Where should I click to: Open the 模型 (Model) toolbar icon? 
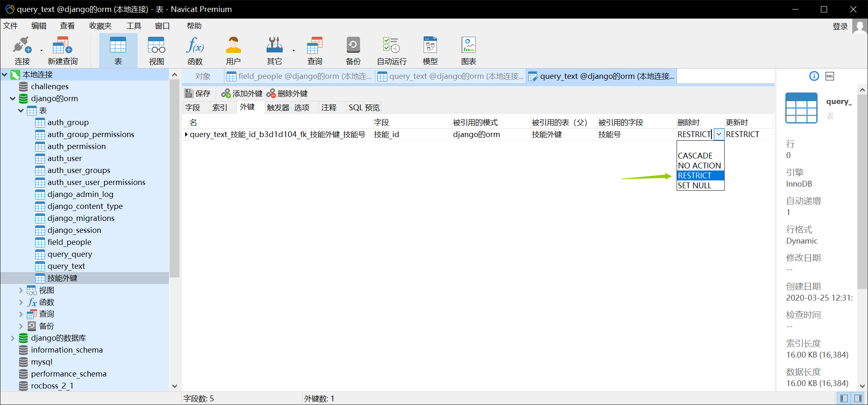tap(430, 51)
